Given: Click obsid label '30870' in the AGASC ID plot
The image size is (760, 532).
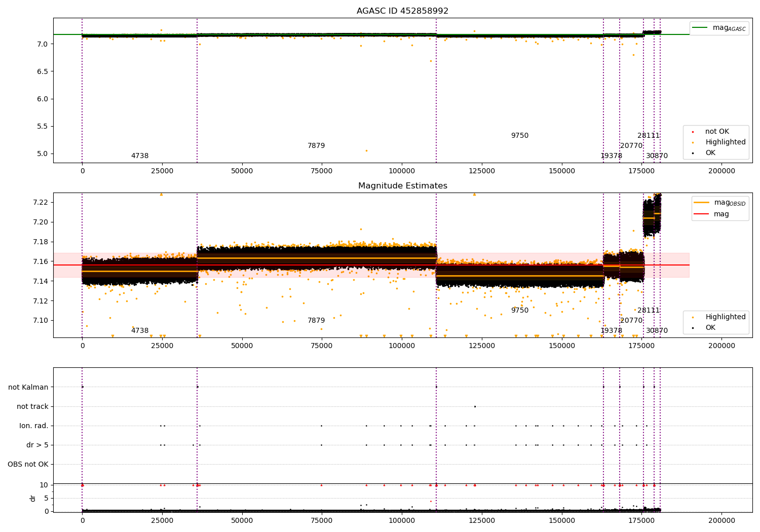Looking at the screenshot, I should [657, 156].
